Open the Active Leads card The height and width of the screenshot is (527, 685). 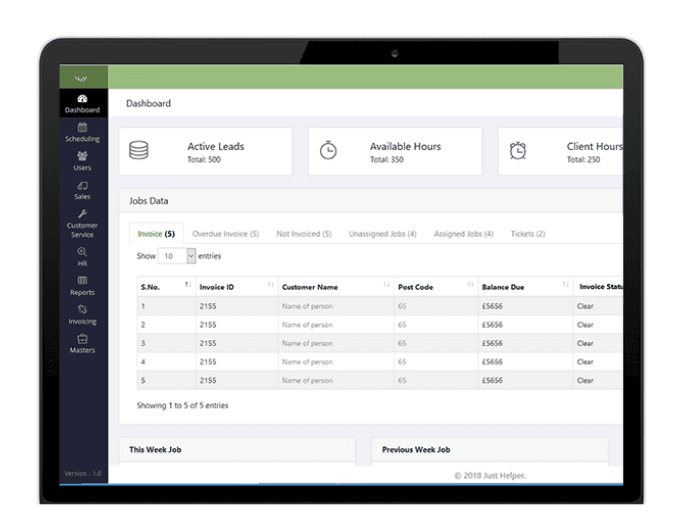click(205, 151)
